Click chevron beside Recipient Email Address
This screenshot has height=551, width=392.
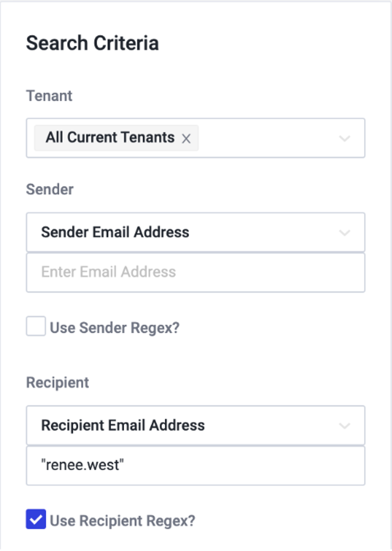click(344, 425)
